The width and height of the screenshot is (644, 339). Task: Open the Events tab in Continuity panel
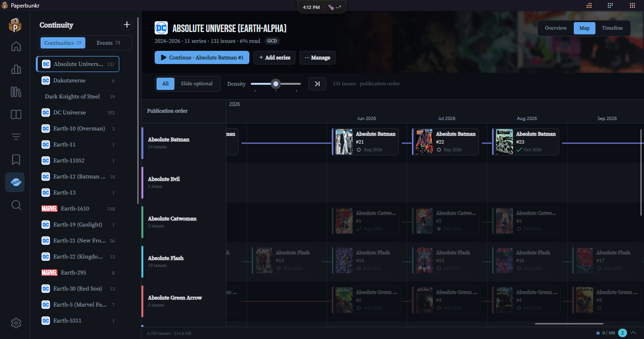pyautogui.click(x=108, y=43)
